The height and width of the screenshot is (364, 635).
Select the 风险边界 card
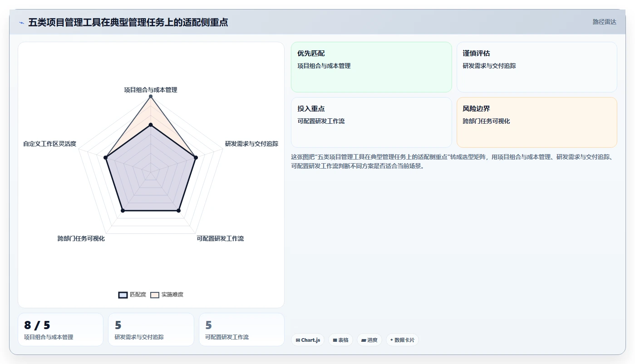coord(537,122)
